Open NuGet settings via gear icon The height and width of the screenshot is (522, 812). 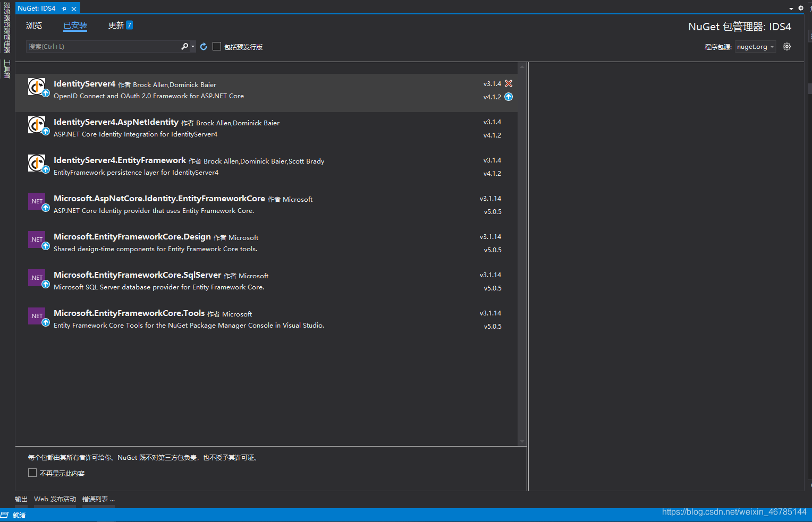[x=787, y=46]
